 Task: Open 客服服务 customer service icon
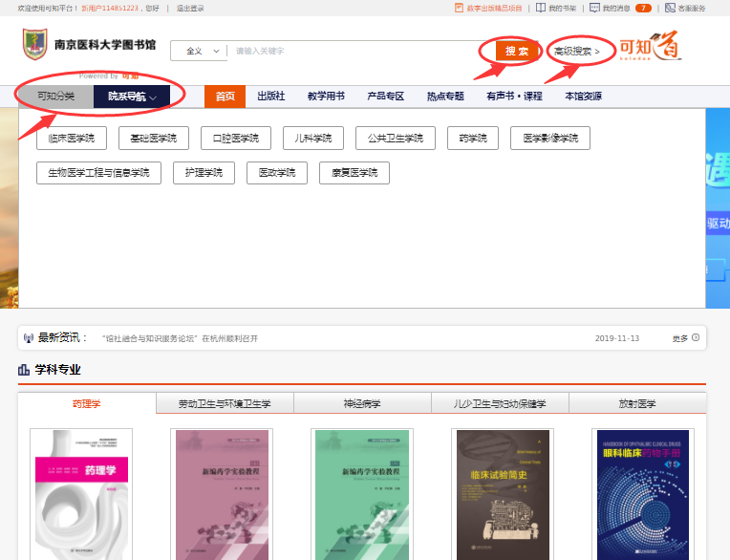pos(669,8)
